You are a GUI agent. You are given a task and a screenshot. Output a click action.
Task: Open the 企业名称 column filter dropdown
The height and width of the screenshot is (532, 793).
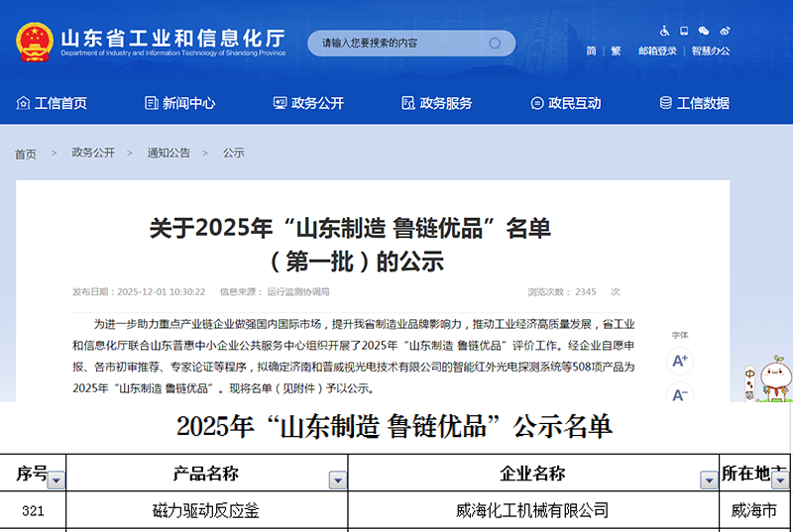tap(709, 480)
